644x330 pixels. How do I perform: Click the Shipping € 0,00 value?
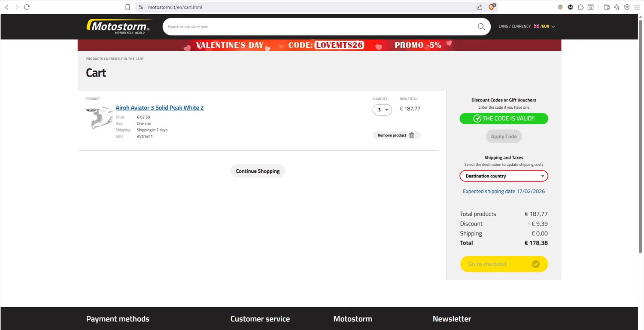point(539,233)
